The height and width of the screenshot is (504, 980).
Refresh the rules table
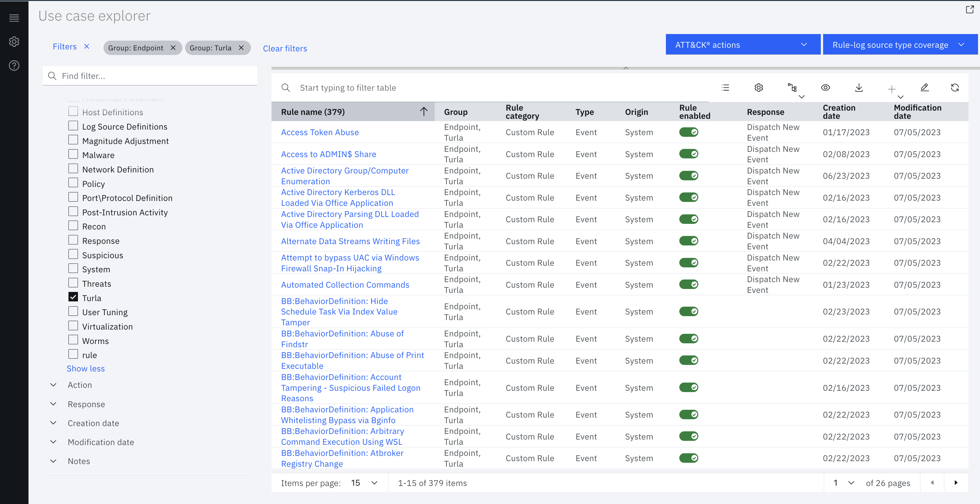pyautogui.click(x=955, y=87)
